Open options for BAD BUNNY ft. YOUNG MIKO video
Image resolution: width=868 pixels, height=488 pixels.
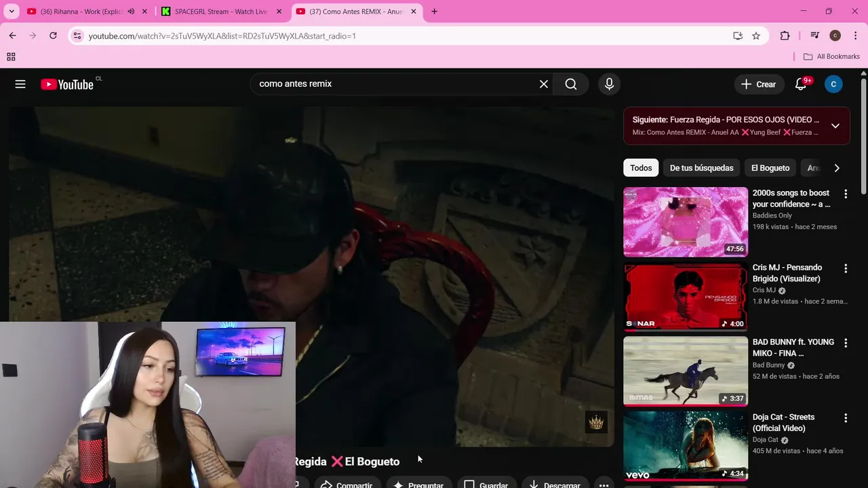click(846, 343)
